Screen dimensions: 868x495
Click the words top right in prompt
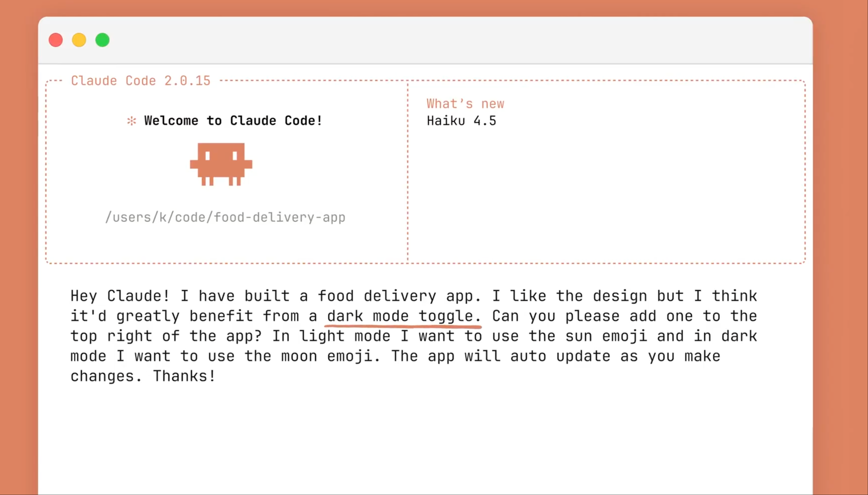[x=111, y=336]
